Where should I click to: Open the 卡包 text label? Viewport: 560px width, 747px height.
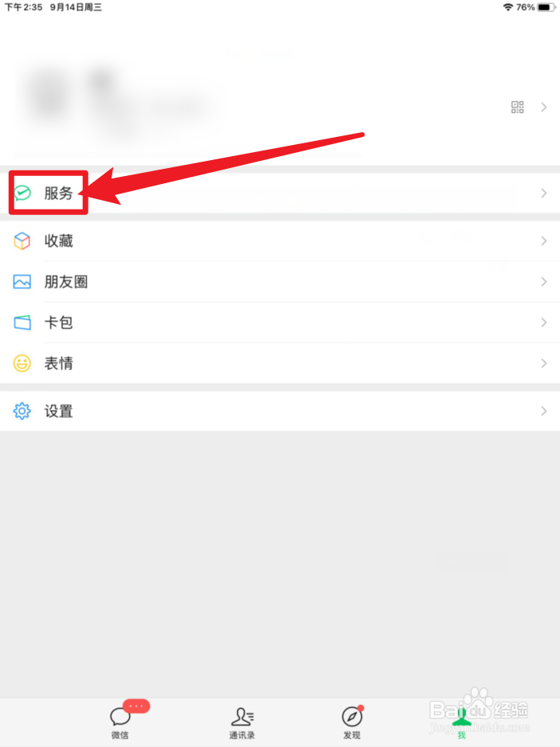click(59, 323)
